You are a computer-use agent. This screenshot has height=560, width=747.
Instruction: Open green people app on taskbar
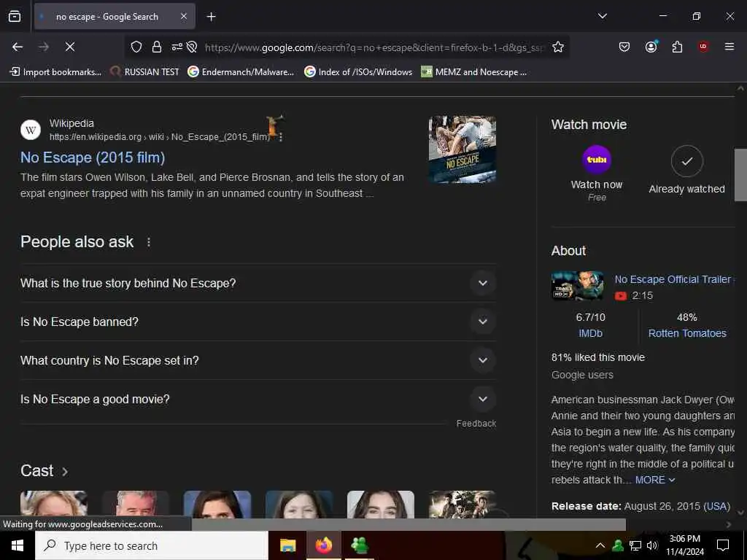coord(359,545)
